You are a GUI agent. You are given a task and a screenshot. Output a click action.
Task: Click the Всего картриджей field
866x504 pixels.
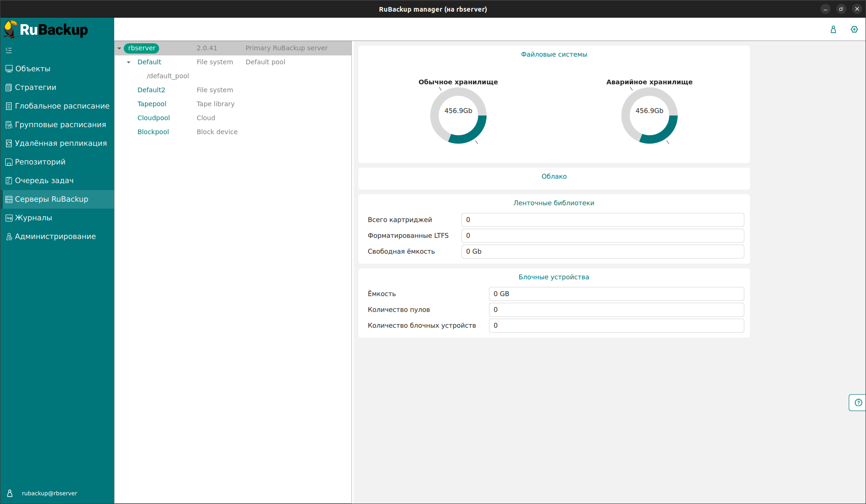[x=602, y=220]
